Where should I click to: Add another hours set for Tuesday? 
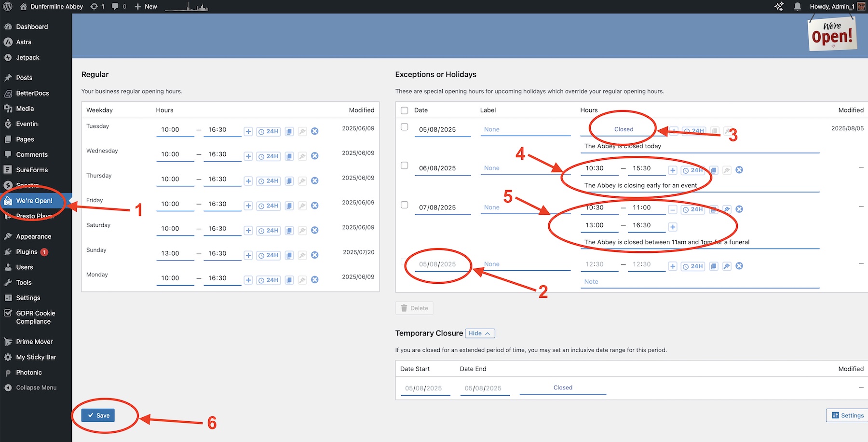(248, 132)
